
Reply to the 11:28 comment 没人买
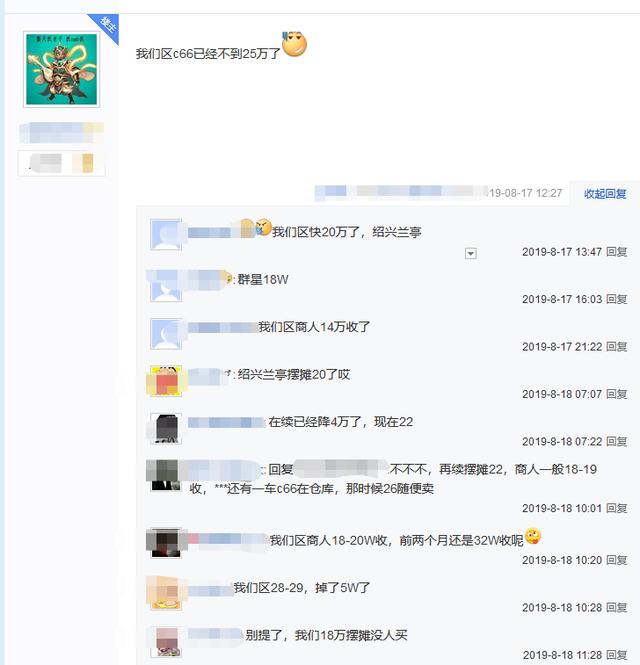pos(616,655)
